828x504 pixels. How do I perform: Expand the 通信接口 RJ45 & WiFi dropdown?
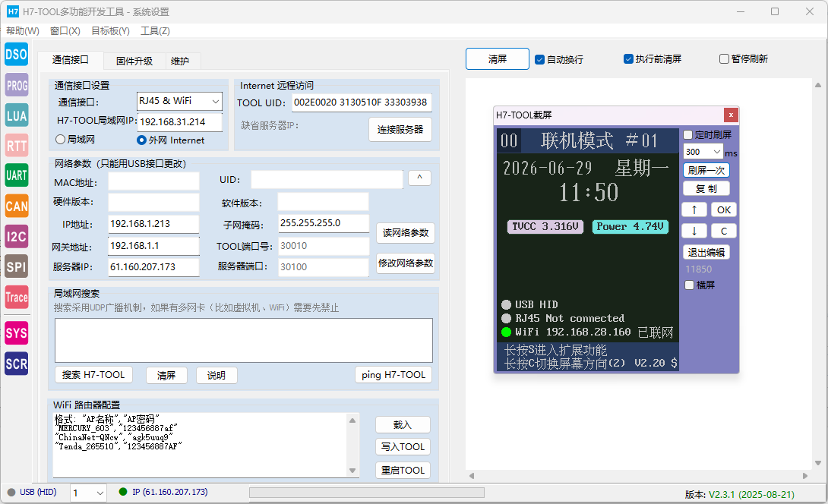179,101
